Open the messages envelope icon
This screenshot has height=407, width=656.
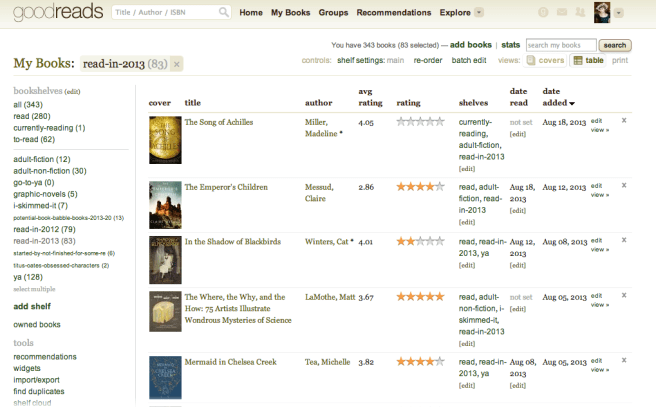tap(562, 13)
